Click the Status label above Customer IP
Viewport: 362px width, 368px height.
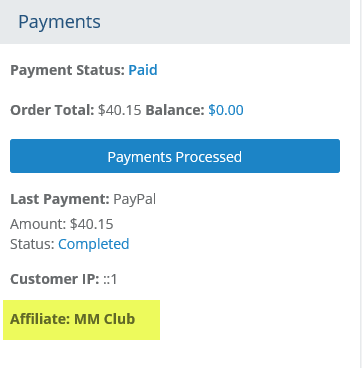click(x=32, y=244)
